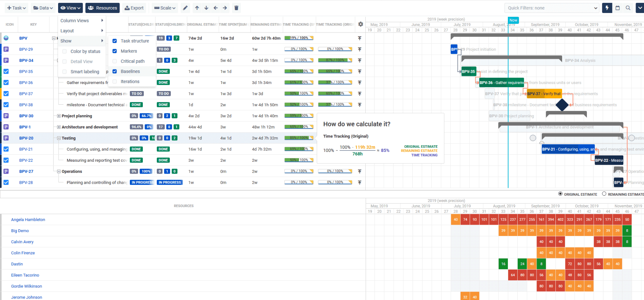Open column settings gear icon
This screenshot has height=300, width=644.
click(x=360, y=24)
